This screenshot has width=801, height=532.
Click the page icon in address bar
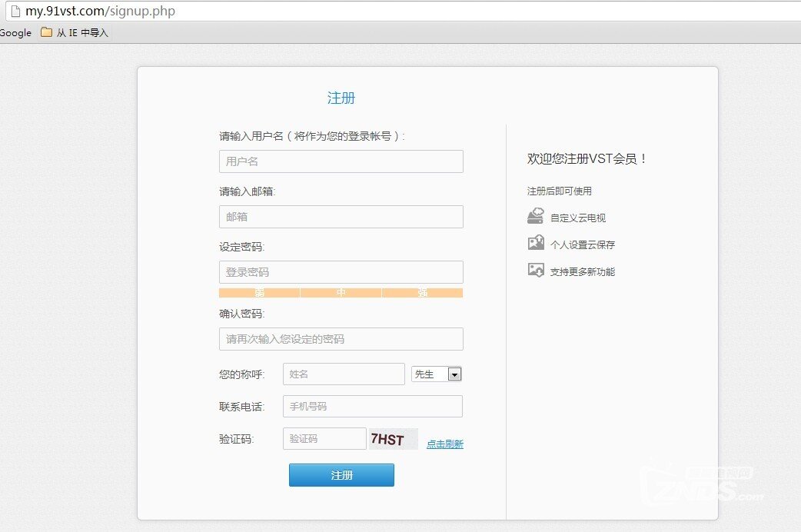(x=15, y=11)
